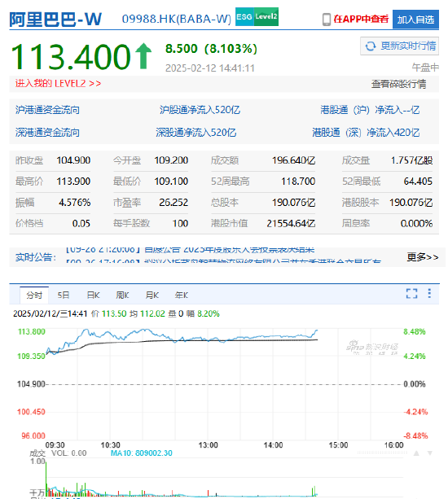This screenshot has height=499, width=448.
Task: Click the refresh icon for real-time quotes
Action: pyautogui.click(x=371, y=46)
